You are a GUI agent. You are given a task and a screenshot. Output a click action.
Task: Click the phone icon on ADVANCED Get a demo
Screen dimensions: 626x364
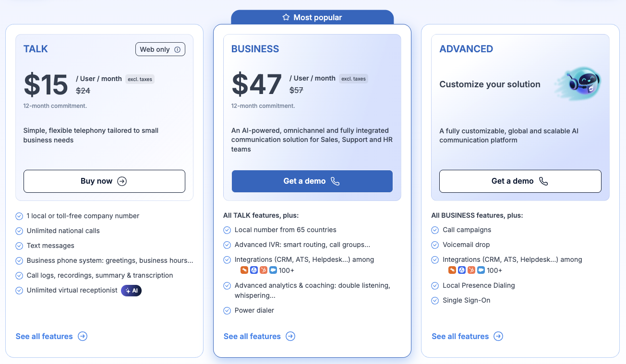543,181
